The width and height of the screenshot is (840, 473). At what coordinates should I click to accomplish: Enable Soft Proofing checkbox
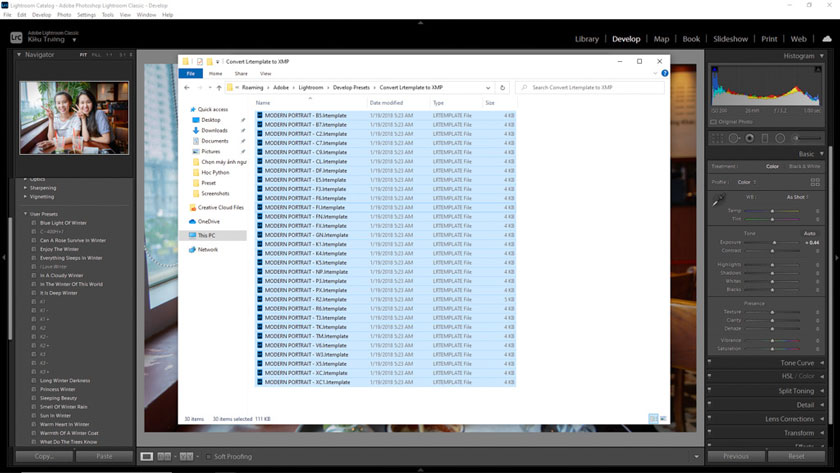tap(209, 456)
